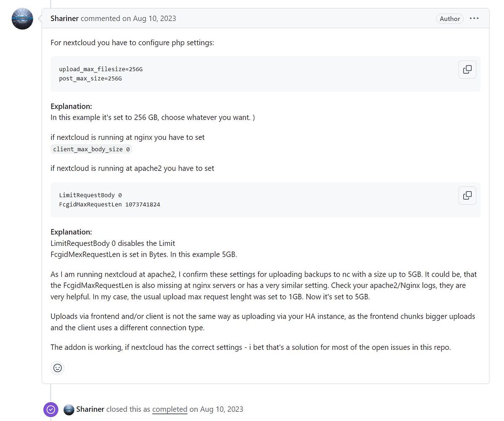
Task: Follow the underlined completed link
Action: tap(170, 409)
